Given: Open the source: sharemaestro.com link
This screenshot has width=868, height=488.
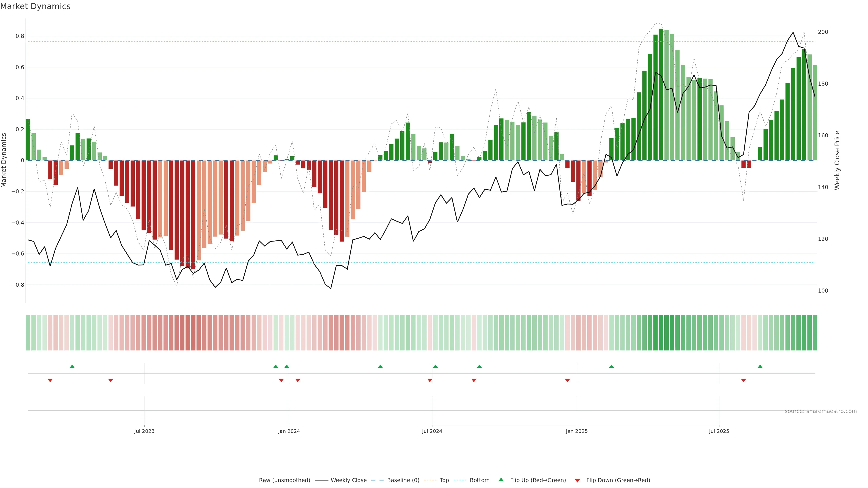Looking at the screenshot, I should pyautogui.click(x=821, y=411).
